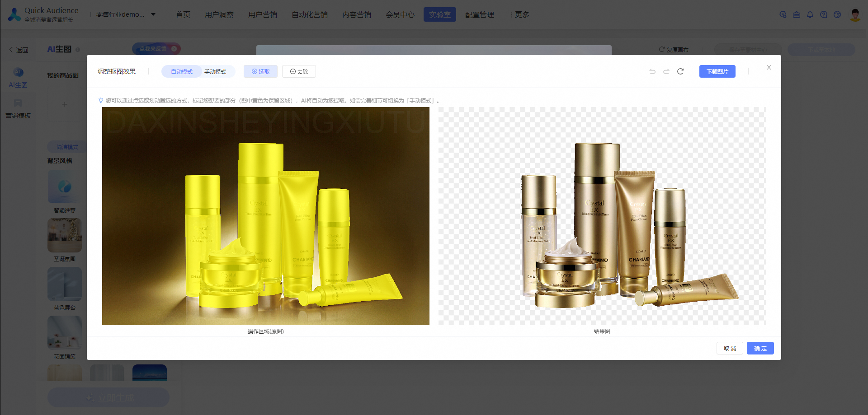
Task: Open the 用户营销 menu
Action: (263, 14)
